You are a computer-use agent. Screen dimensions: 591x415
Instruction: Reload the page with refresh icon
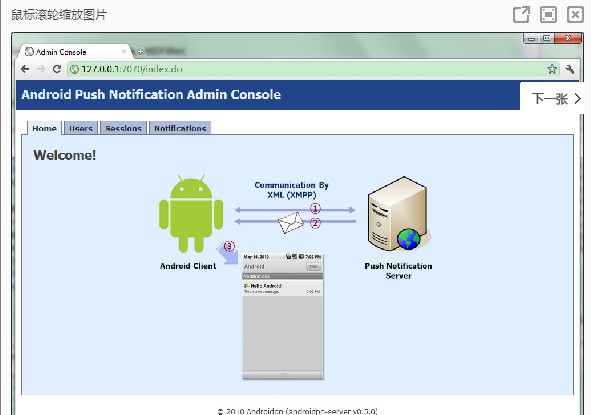point(57,69)
